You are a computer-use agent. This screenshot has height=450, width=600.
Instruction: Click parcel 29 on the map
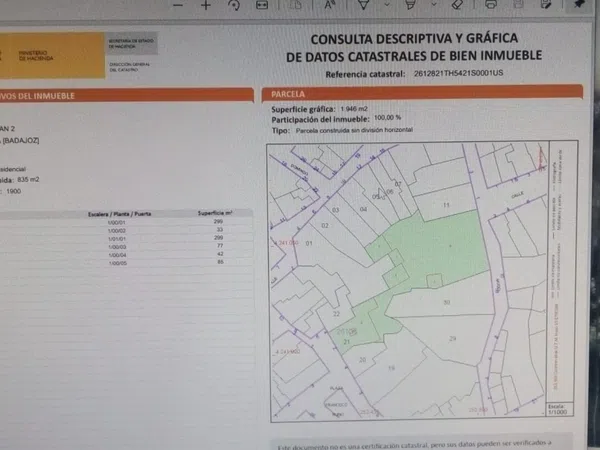tap(453, 338)
